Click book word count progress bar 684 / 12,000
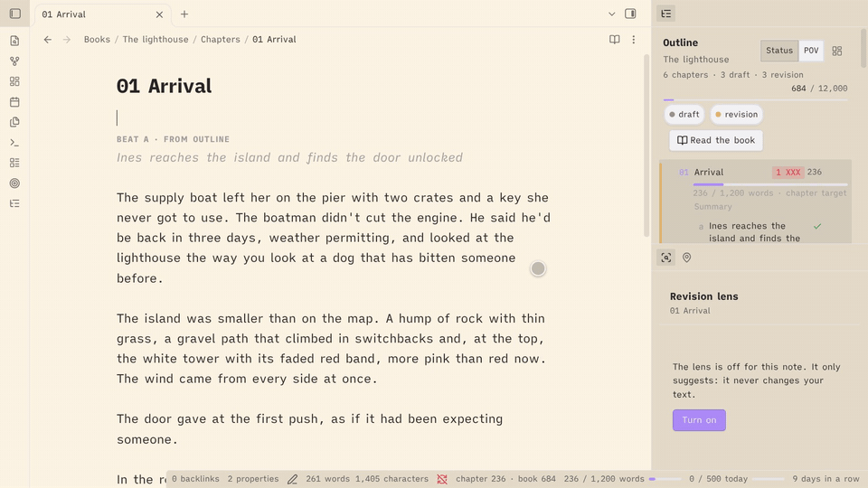868x488 pixels. [755, 100]
